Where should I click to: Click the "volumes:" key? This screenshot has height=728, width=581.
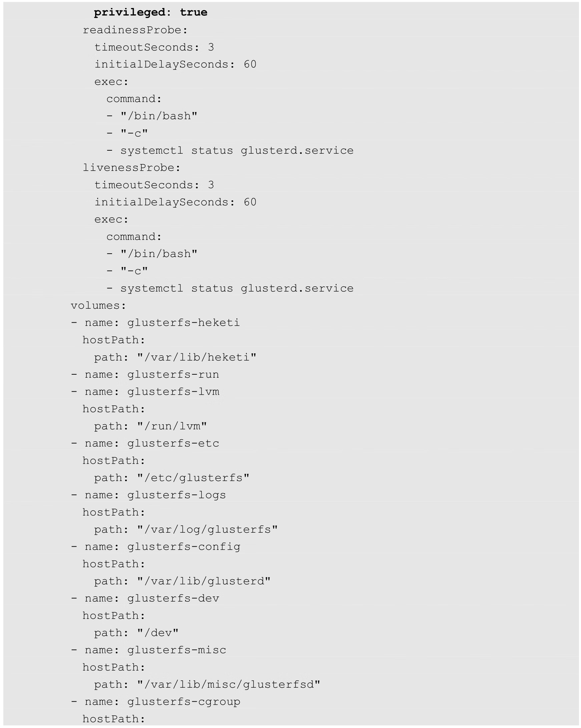(98, 306)
